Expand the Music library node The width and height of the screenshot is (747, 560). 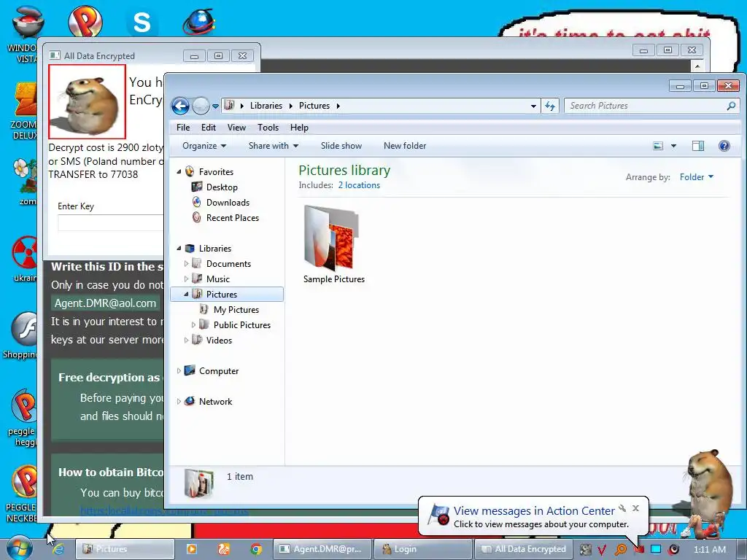pos(186,279)
